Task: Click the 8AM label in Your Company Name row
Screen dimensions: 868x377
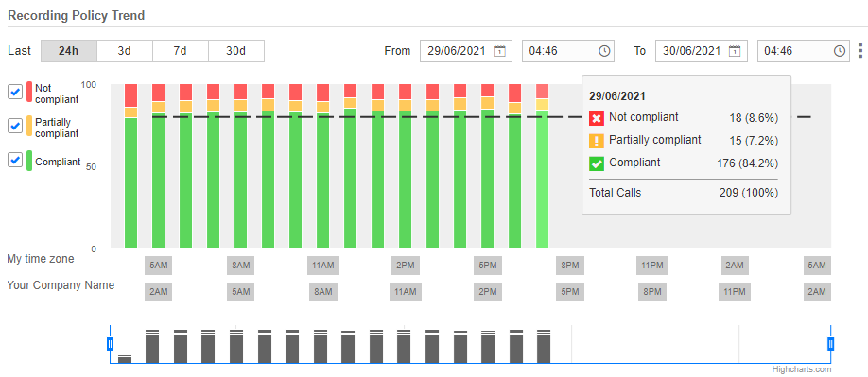Action: pos(322,292)
